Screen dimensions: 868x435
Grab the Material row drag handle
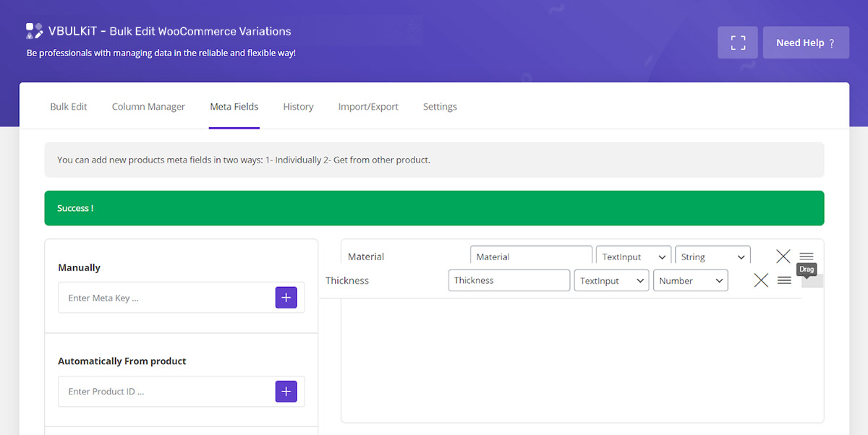point(807,257)
